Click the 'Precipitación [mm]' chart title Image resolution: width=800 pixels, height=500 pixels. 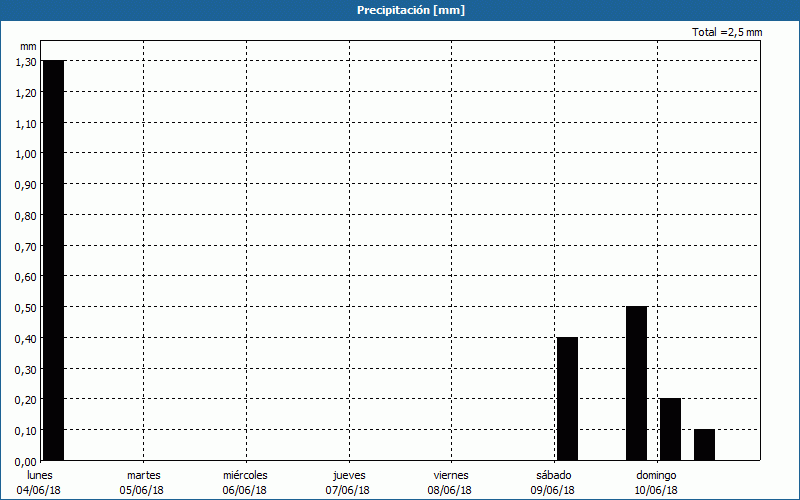411,10
